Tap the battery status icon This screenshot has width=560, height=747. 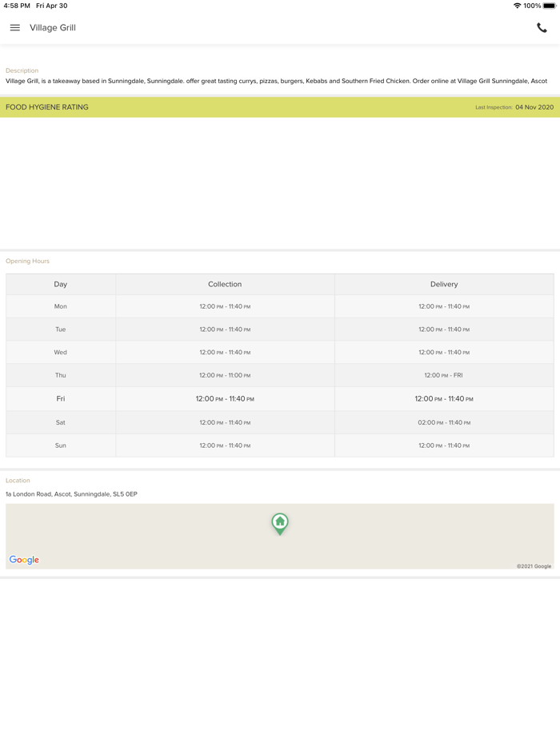pyautogui.click(x=549, y=6)
